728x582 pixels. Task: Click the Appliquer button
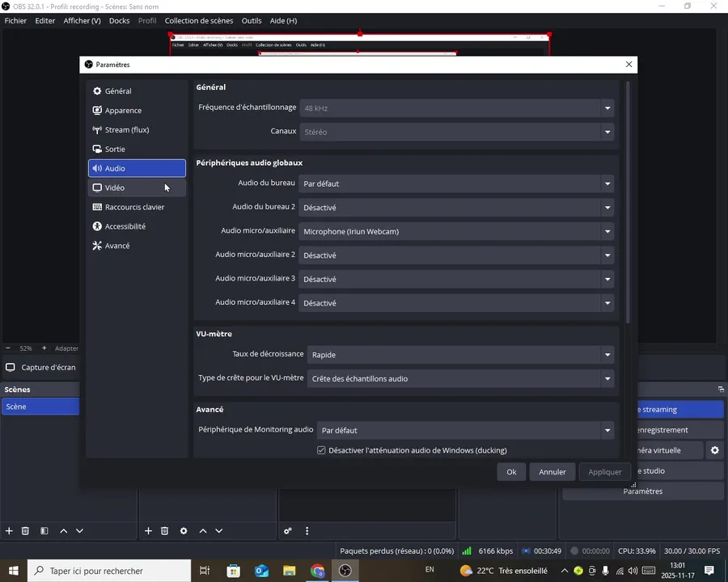604,472
